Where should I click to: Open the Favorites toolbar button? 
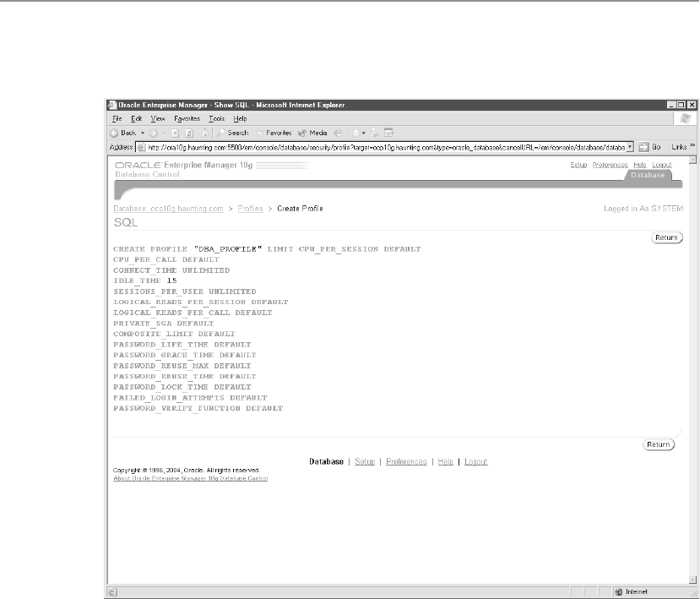(x=274, y=133)
